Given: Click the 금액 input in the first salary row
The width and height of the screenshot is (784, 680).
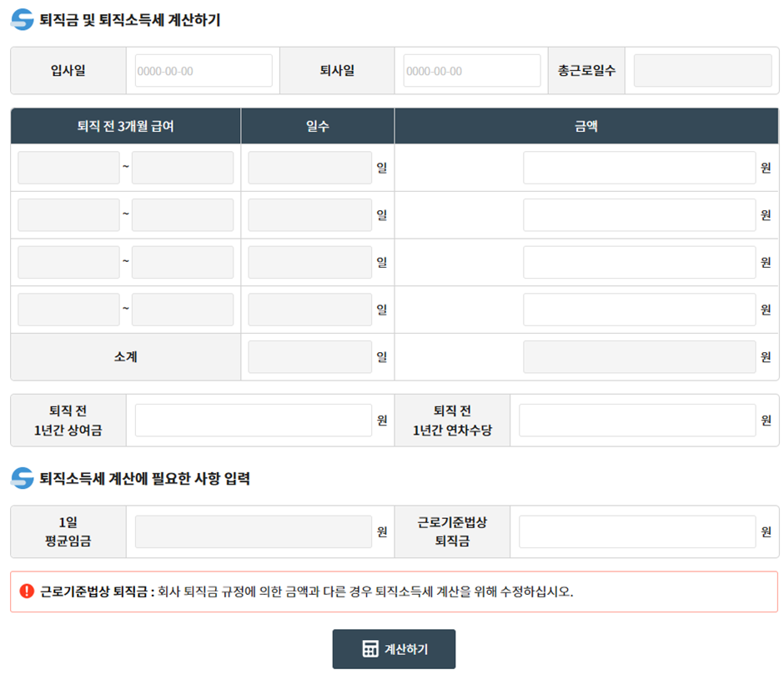Looking at the screenshot, I should point(639,167).
